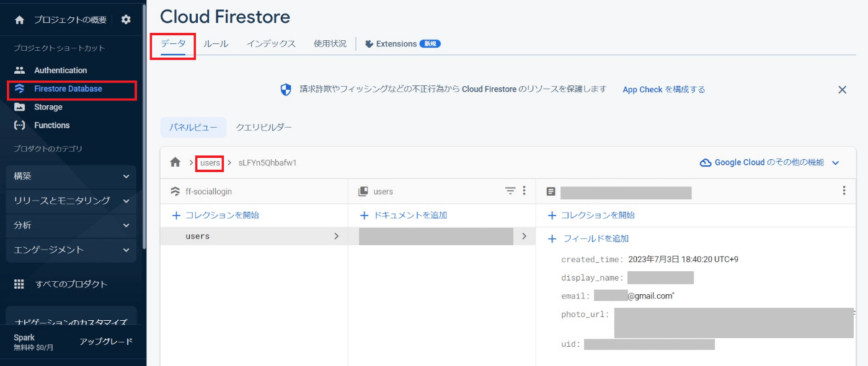Click chevron on users collection row
868x366 pixels.
(336, 236)
